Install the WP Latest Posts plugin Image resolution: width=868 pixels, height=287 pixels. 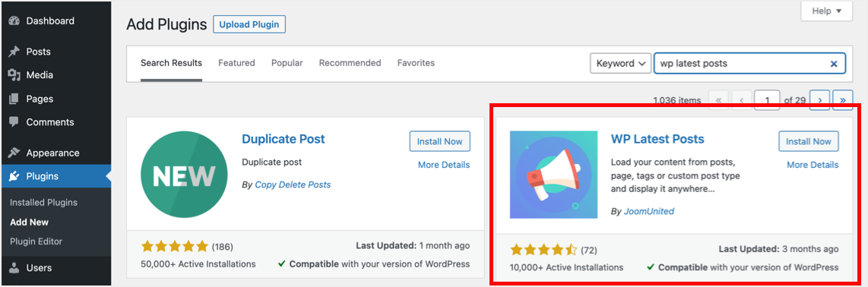(808, 141)
